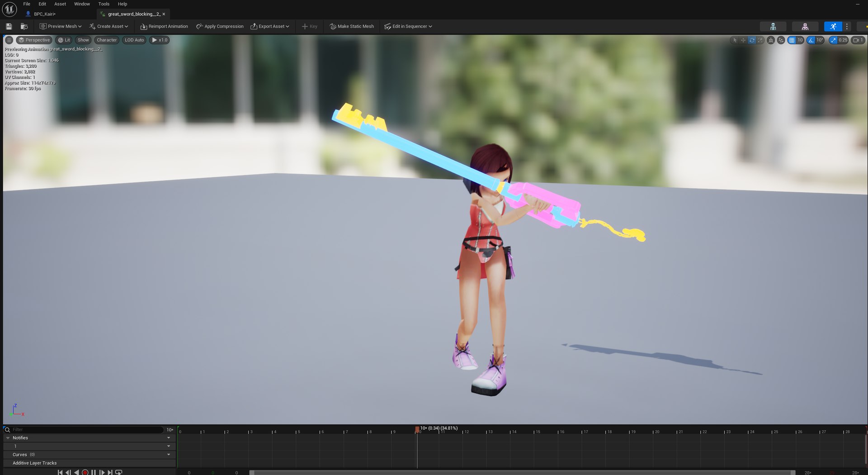Jump to the end of the animation

coord(110,472)
